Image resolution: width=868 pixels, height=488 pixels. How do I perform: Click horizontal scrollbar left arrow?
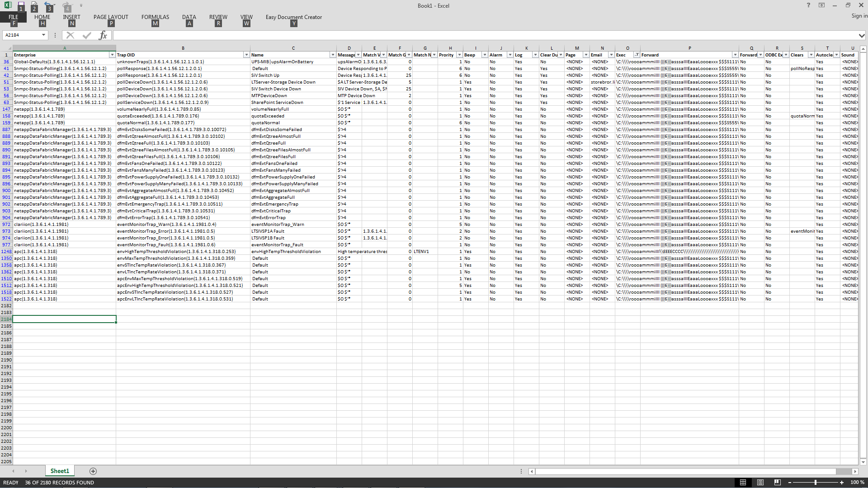point(532,471)
